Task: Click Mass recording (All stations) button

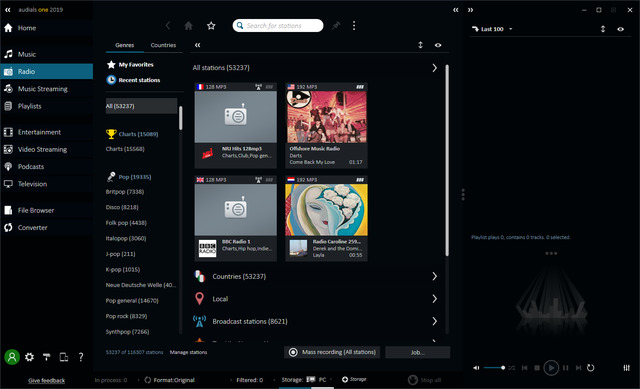Action: point(332,352)
